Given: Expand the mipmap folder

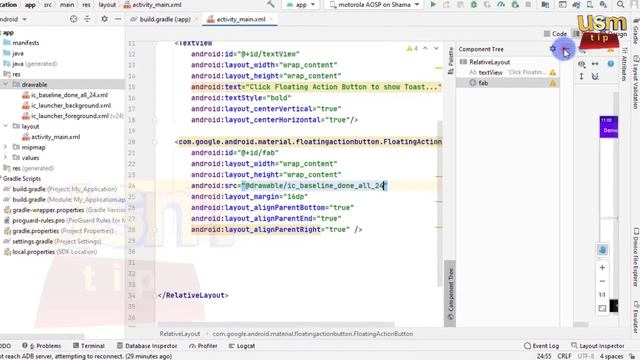Looking at the screenshot, I should 5,147.
